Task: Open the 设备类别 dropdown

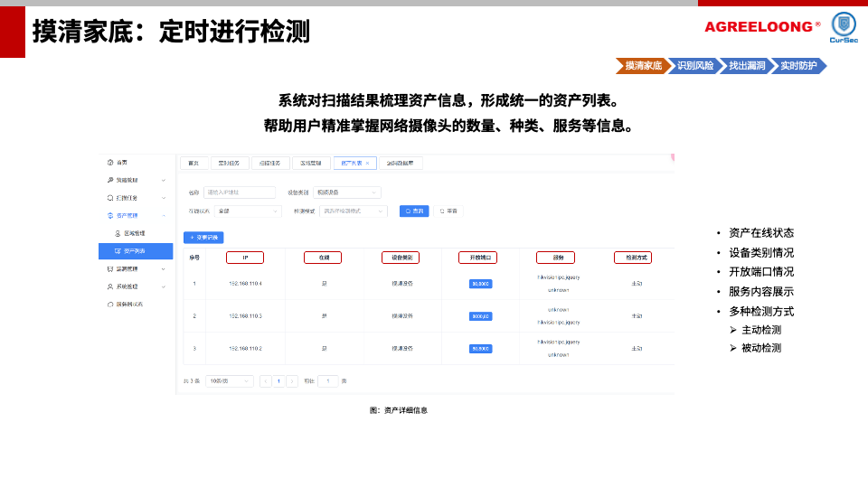Action: point(347,192)
